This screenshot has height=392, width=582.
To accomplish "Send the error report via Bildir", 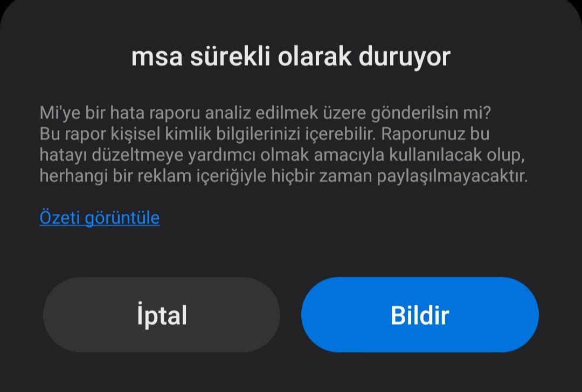I will (x=420, y=314).
